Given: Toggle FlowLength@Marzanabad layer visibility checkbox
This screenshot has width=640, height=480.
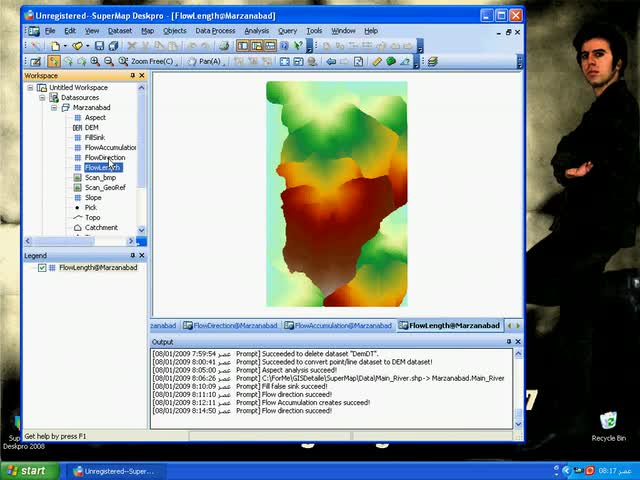Looking at the screenshot, I should [x=42, y=268].
